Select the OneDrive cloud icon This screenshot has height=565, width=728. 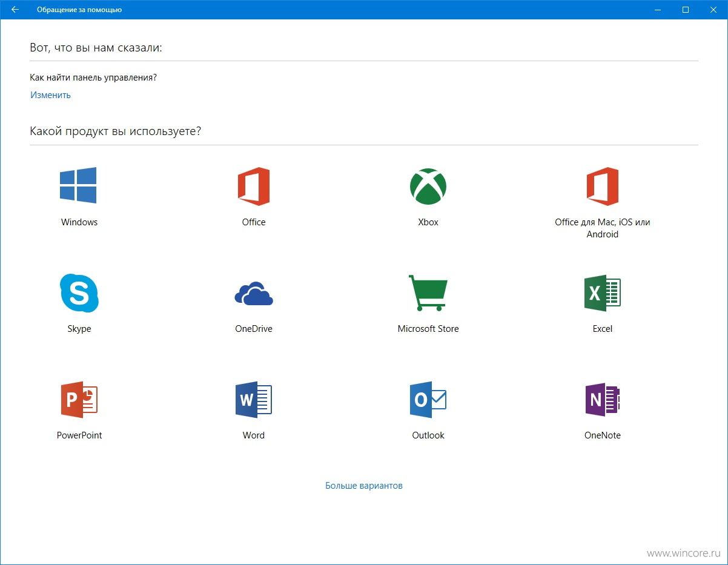[254, 294]
